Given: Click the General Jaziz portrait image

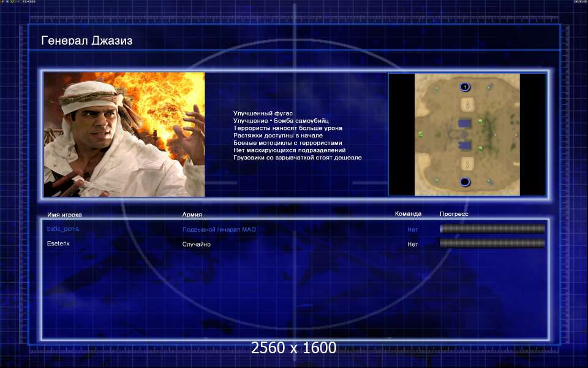Looking at the screenshot, I should (x=124, y=134).
